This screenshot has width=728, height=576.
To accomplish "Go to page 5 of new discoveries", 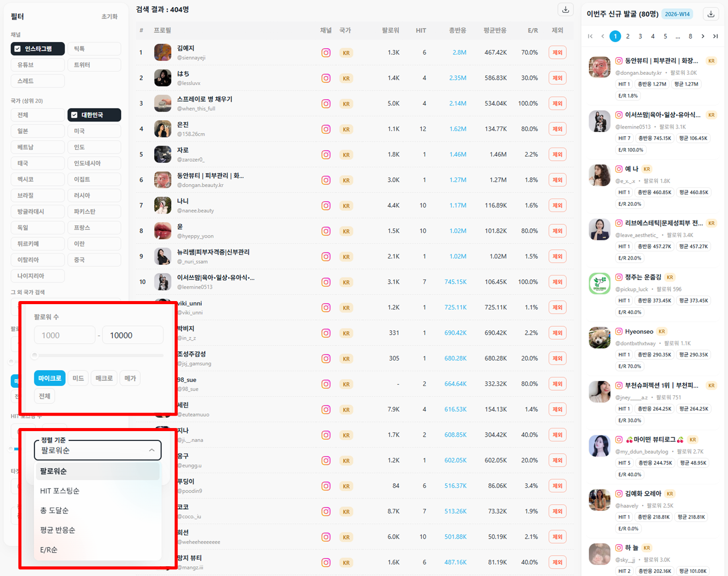I will coord(665,36).
